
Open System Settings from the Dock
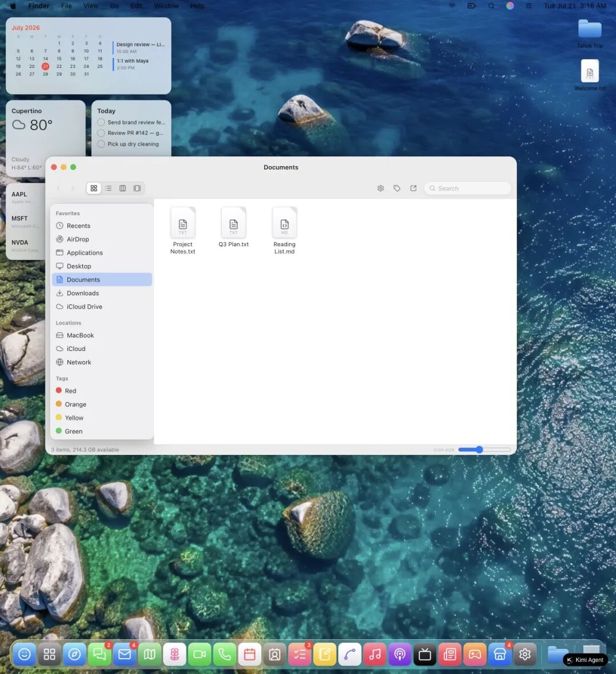click(525, 654)
